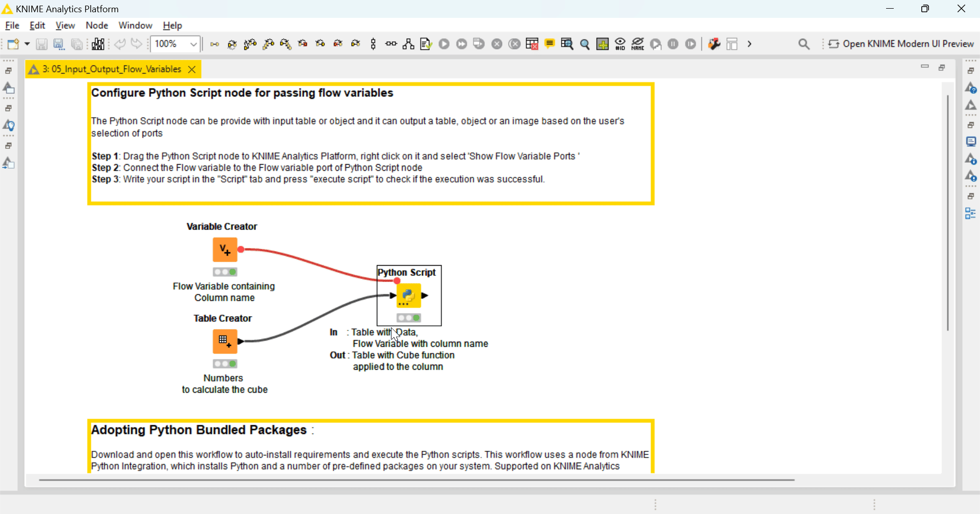Click the Cancel all running workflows icon

514,44
